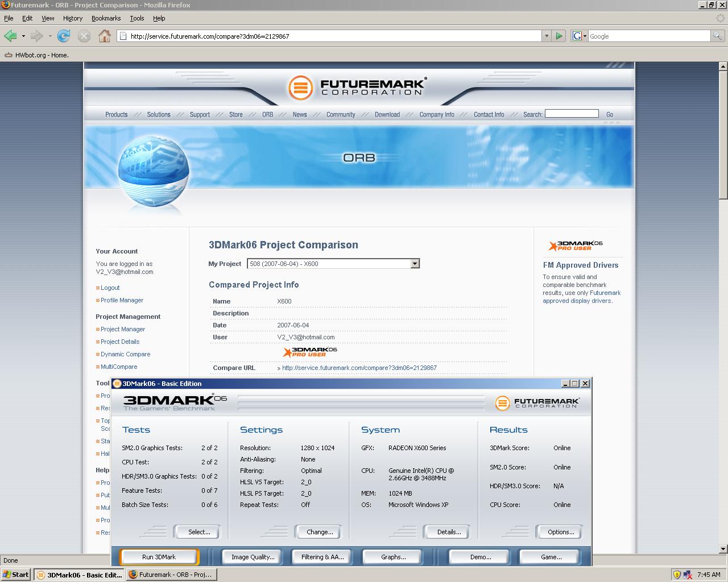Reload the page with the refresh icon
728x582 pixels.
[x=64, y=36]
